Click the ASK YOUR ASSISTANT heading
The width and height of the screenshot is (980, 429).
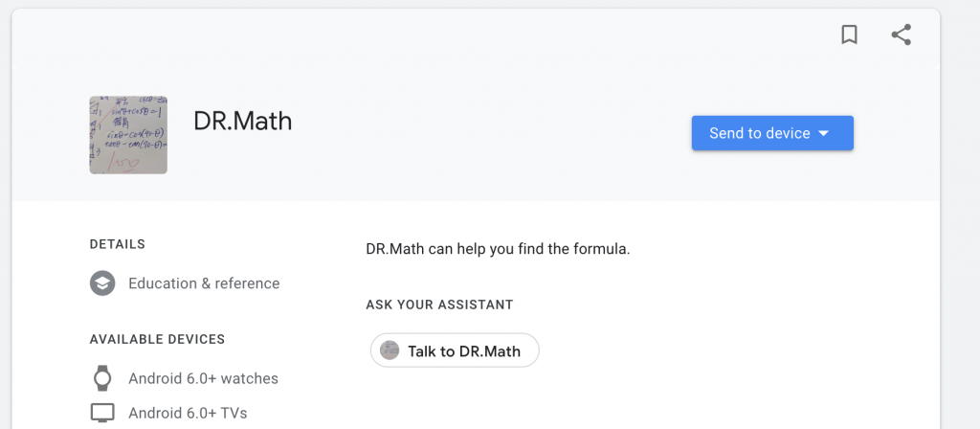(439, 305)
